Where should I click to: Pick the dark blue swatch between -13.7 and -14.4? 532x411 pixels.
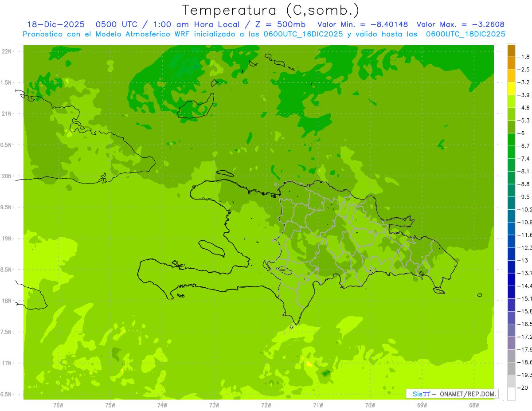click(x=511, y=280)
